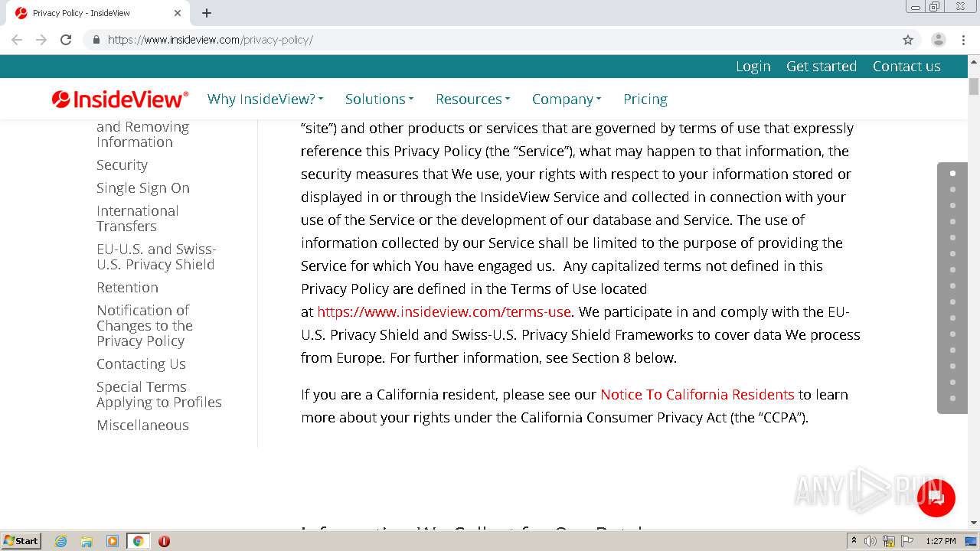Close the Privacy Policy tab
The height and width of the screenshot is (551, 980).
click(x=178, y=13)
